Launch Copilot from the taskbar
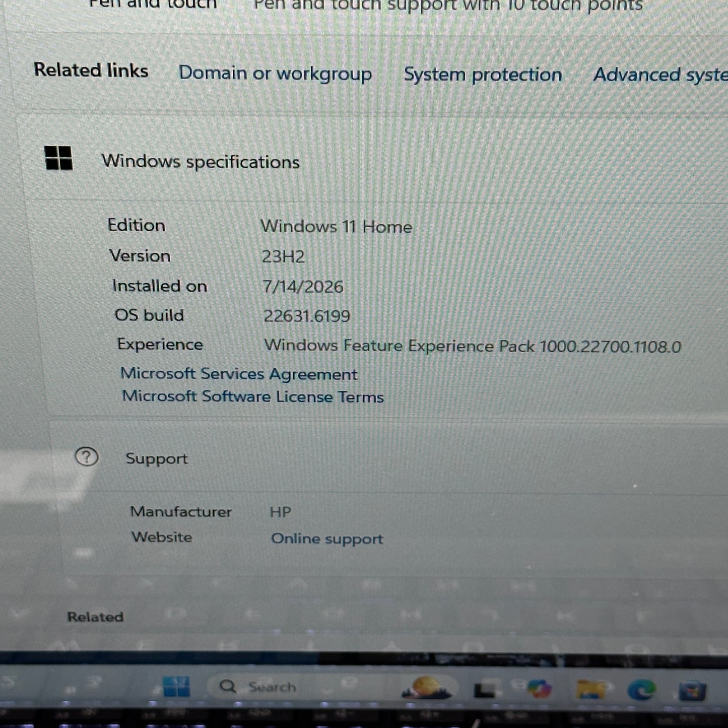 (539, 689)
